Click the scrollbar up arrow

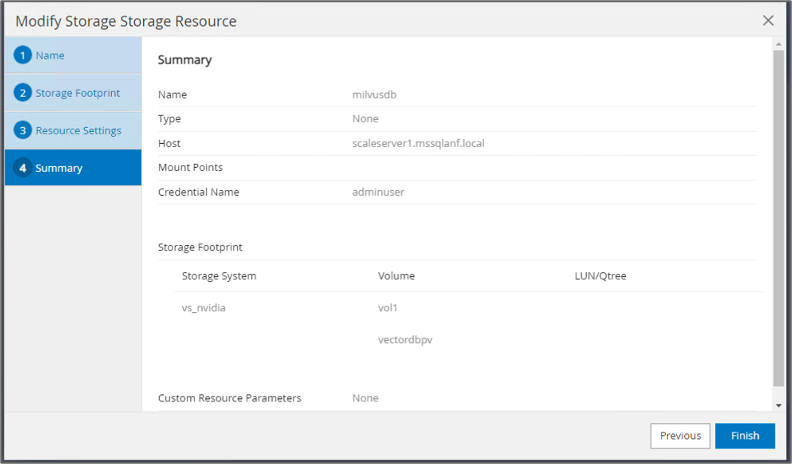(x=779, y=44)
